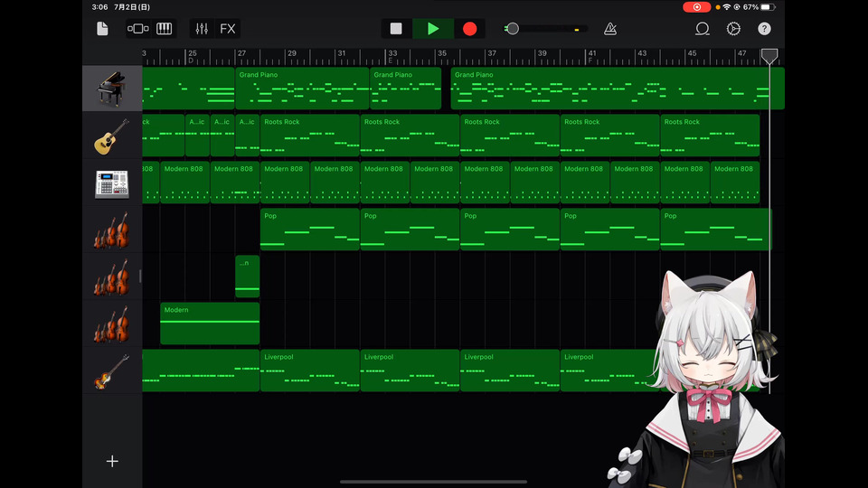Select Modern 808 region at bar 36
The image size is (868, 488).
click(x=485, y=183)
